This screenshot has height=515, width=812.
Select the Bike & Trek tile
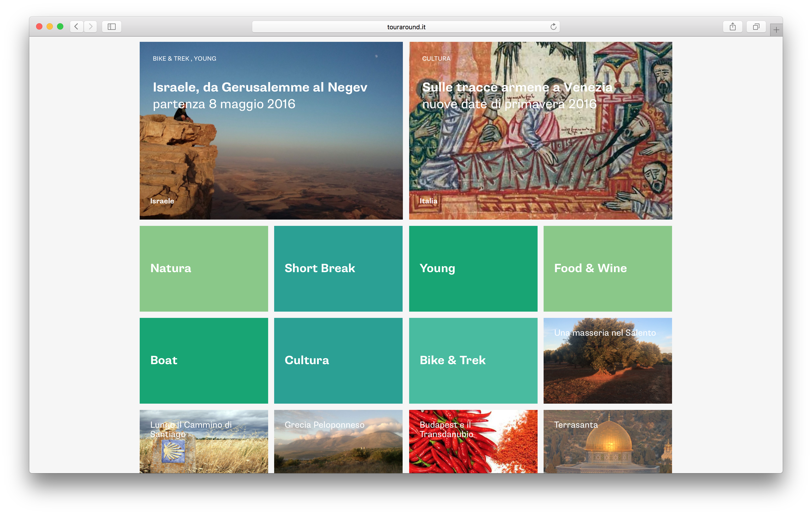pyautogui.click(x=473, y=361)
